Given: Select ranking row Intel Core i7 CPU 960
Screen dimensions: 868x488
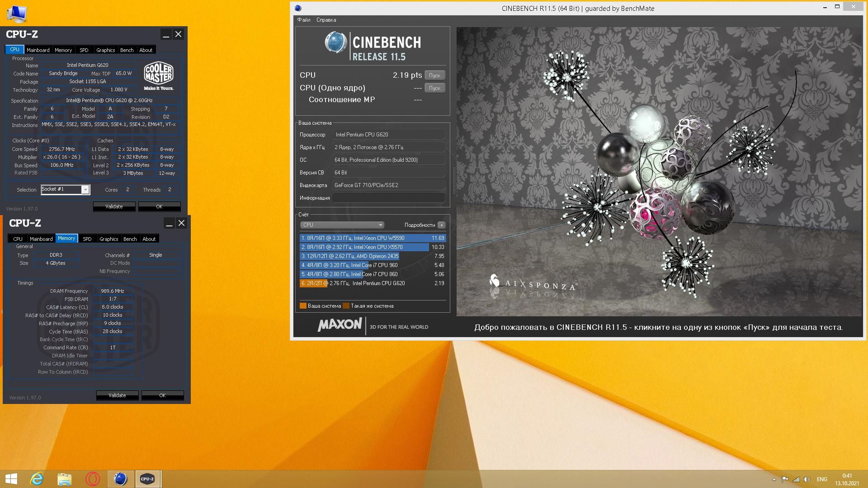Looking at the screenshot, I should click(373, 265).
